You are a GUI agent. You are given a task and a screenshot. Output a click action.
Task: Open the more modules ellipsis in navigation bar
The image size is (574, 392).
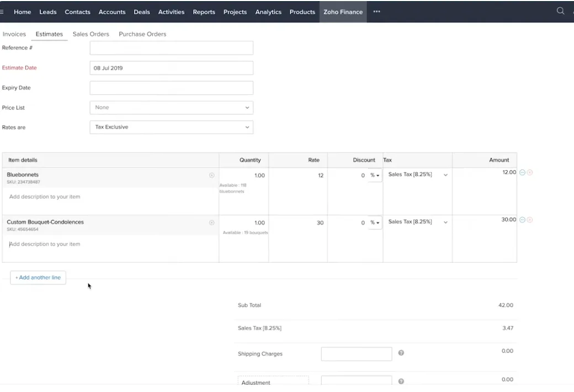pos(376,12)
